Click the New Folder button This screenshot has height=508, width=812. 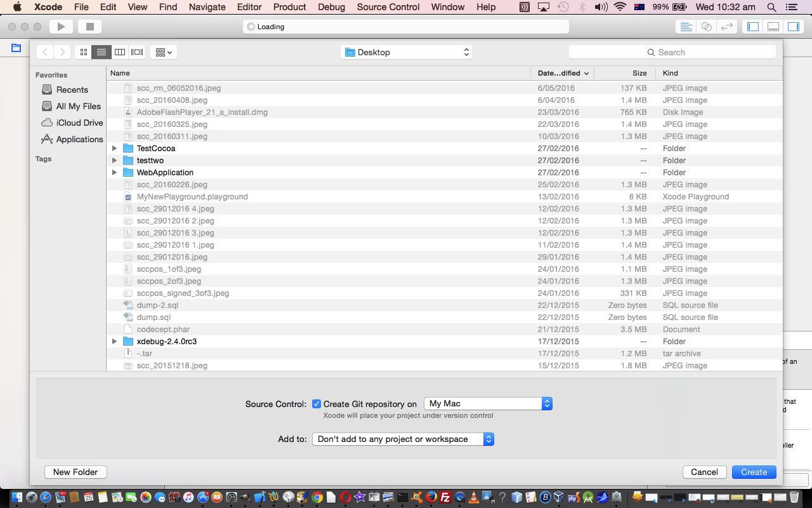pyautogui.click(x=75, y=472)
